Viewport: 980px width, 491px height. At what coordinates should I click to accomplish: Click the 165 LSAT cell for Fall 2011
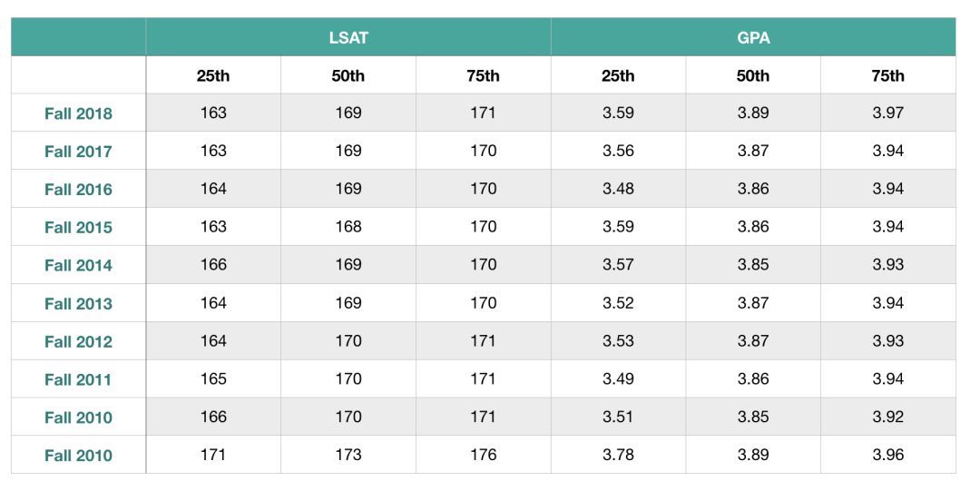(x=213, y=379)
